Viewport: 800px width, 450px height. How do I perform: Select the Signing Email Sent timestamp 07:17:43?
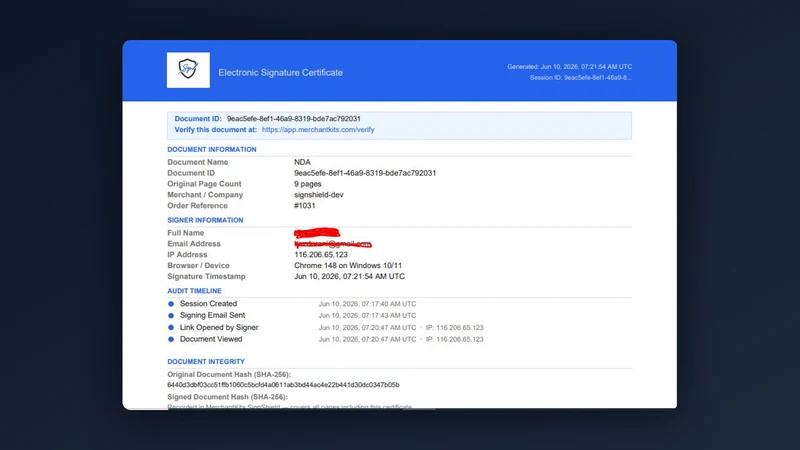pos(367,316)
